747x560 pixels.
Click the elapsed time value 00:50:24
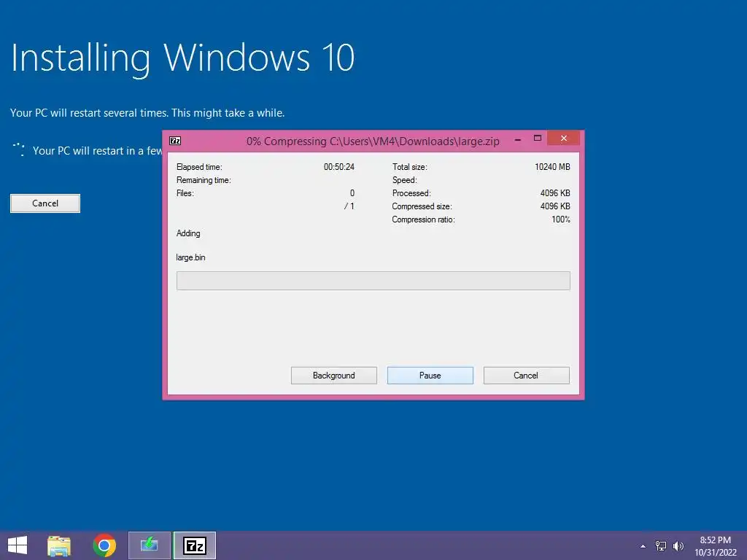pos(339,167)
